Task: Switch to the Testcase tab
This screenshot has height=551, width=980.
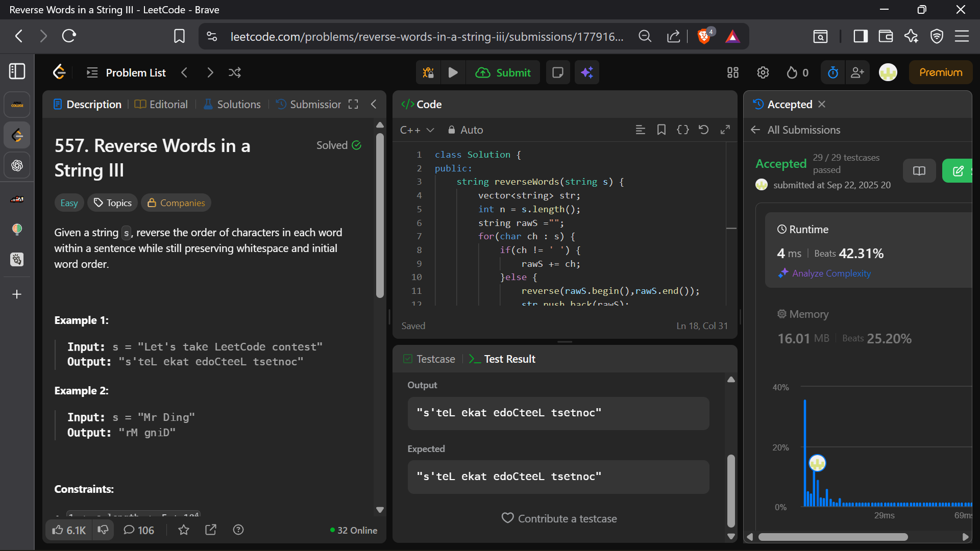Action: click(x=429, y=359)
